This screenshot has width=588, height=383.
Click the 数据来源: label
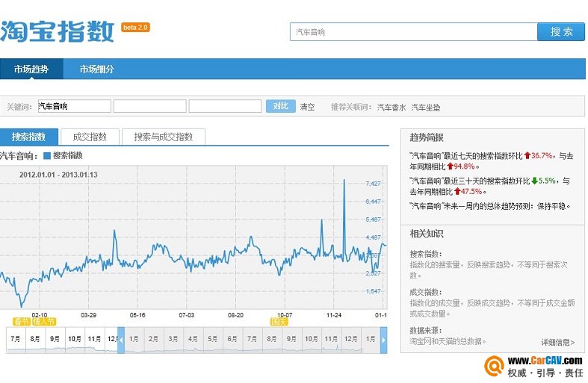click(426, 331)
